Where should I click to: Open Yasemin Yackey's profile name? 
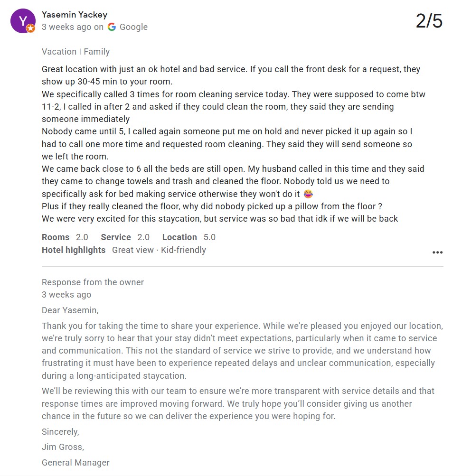pos(75,15)
